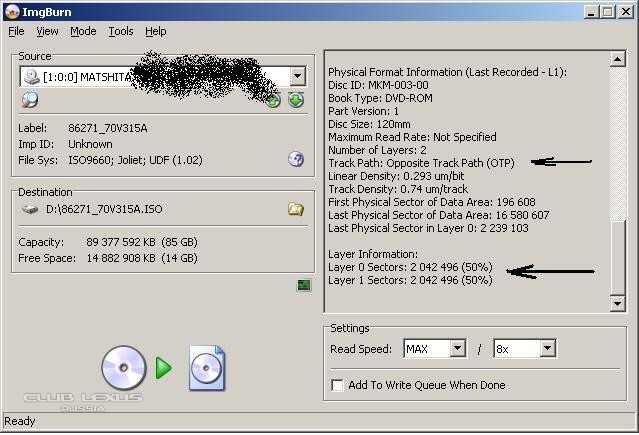Click the info panel scroll up arrow
Viewport: 639px width, 435px height.
coord(617,60)
